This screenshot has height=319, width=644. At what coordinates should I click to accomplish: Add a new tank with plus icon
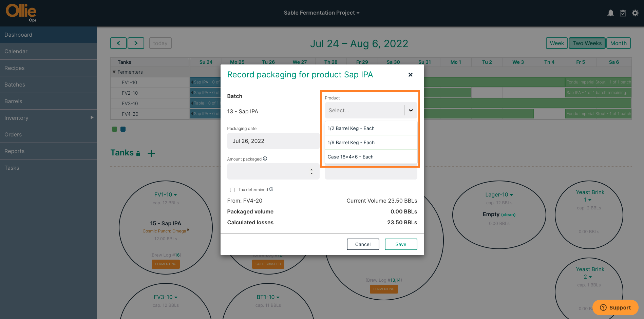(x=151, y=153)
